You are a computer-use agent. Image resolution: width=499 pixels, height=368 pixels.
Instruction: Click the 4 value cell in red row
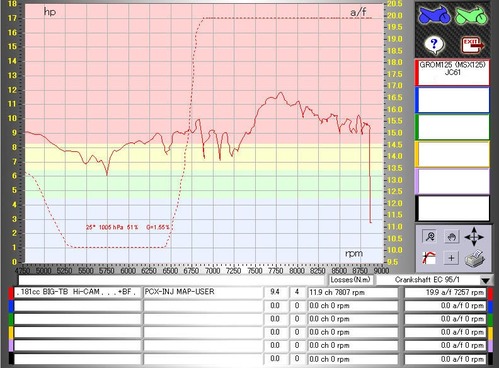coord(297,292)
